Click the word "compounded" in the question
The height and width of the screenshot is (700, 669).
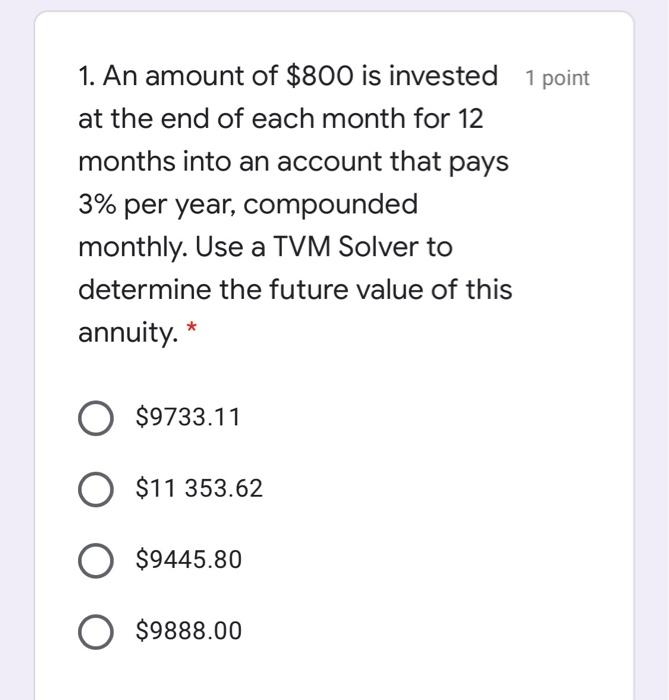pos(331,205)
